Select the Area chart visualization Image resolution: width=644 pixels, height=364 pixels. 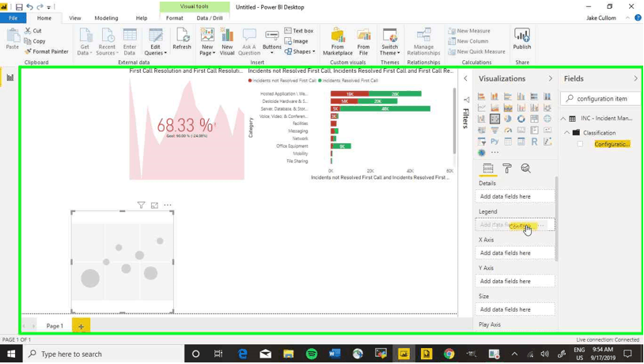coord(494,108)
